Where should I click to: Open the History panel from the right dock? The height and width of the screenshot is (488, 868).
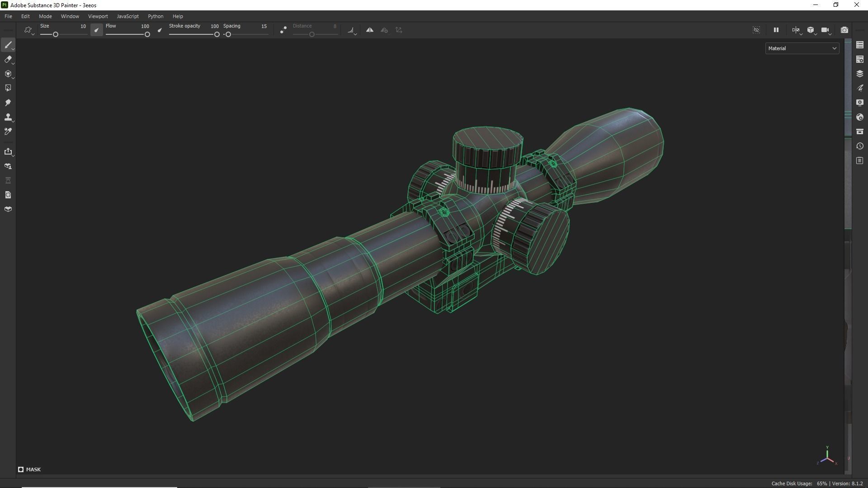pos(860,146)
